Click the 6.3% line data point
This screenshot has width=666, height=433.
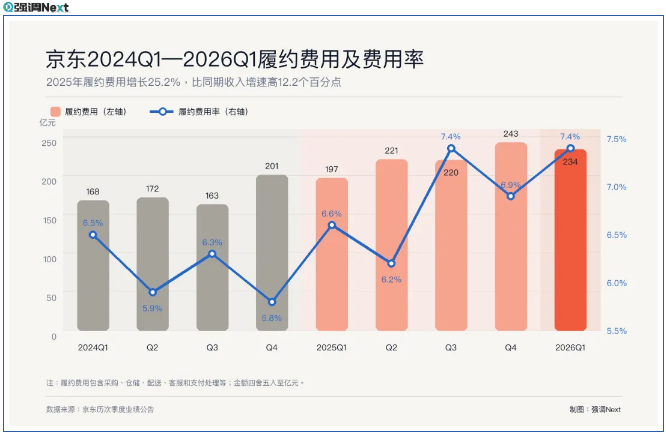212,254
